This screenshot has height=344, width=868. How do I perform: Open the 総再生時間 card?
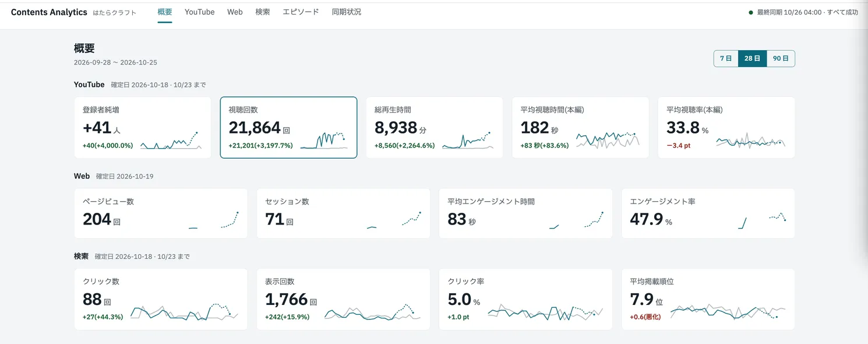coord(435,128)
